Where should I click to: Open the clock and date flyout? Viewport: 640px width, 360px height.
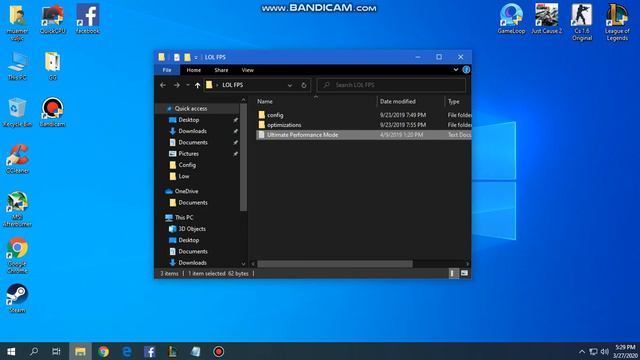click(x=624, y=351)
